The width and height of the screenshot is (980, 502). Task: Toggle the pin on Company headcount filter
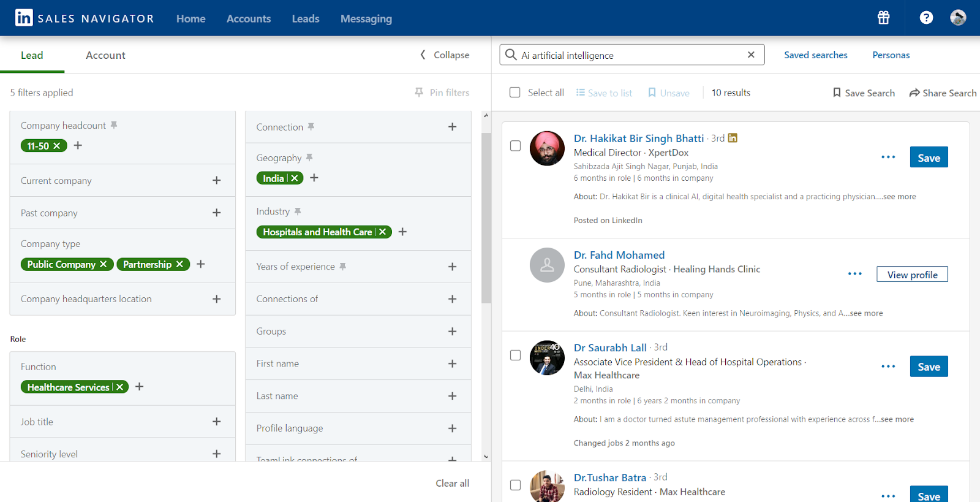coord(114,125)
